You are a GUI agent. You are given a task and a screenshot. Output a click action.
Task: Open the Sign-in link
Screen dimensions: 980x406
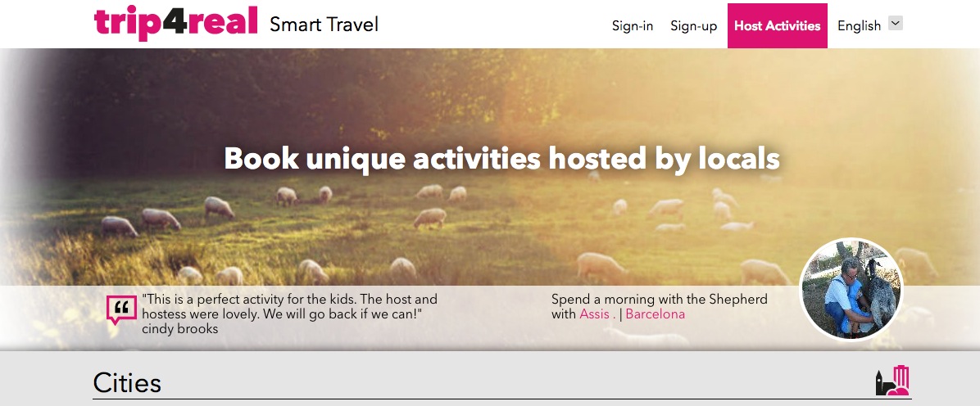click(633, 25)
